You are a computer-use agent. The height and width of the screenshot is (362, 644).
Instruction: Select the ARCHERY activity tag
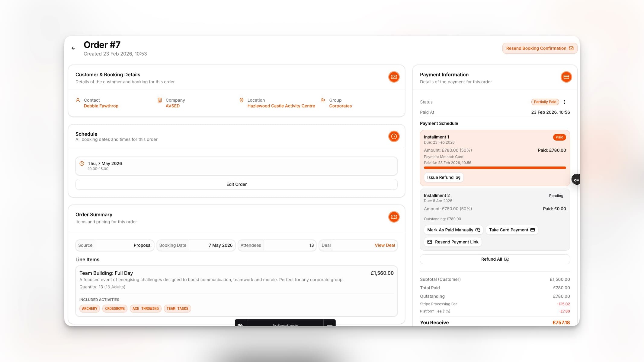[x=89, y=308]
